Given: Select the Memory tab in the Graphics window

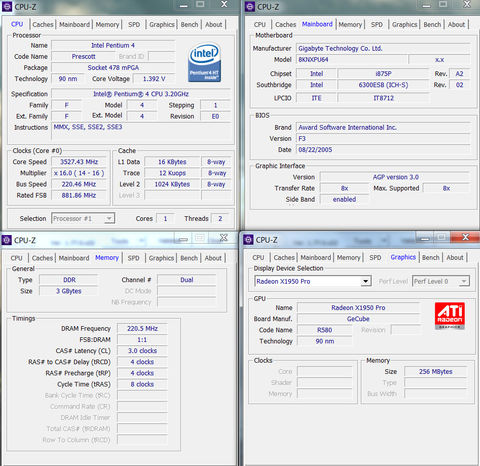Looking at the screenshot, I should tap(348, 258).
